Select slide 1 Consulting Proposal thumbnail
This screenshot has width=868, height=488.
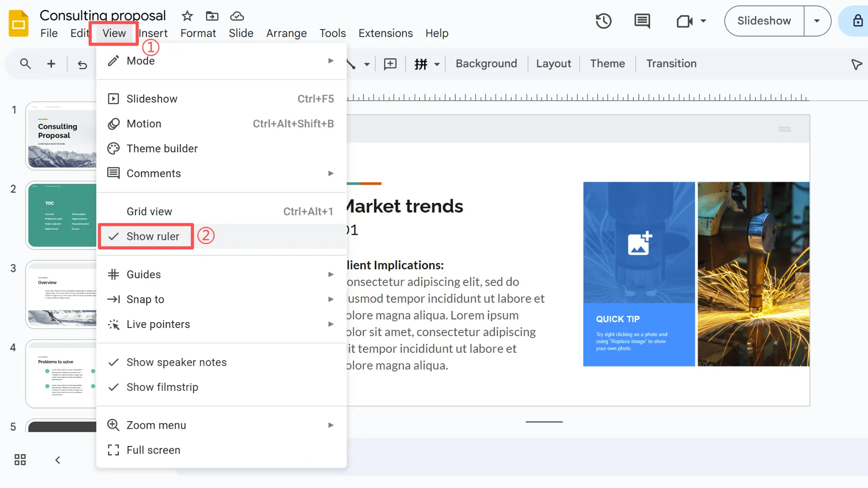(x=61, y=136)
